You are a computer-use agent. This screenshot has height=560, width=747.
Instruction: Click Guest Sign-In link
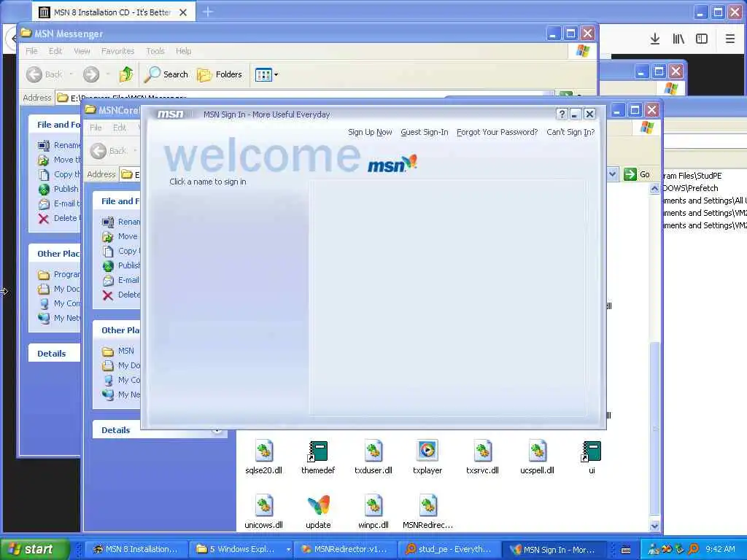coord(425,133)
